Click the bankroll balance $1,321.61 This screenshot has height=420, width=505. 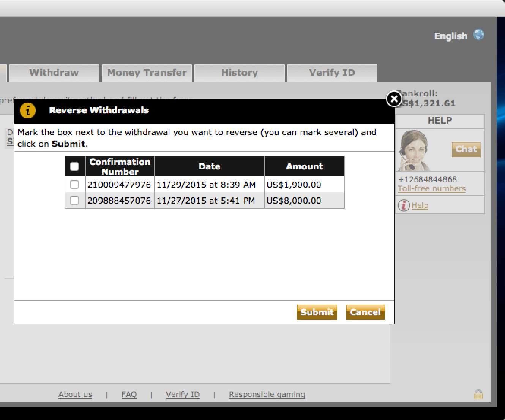(429, 103)
